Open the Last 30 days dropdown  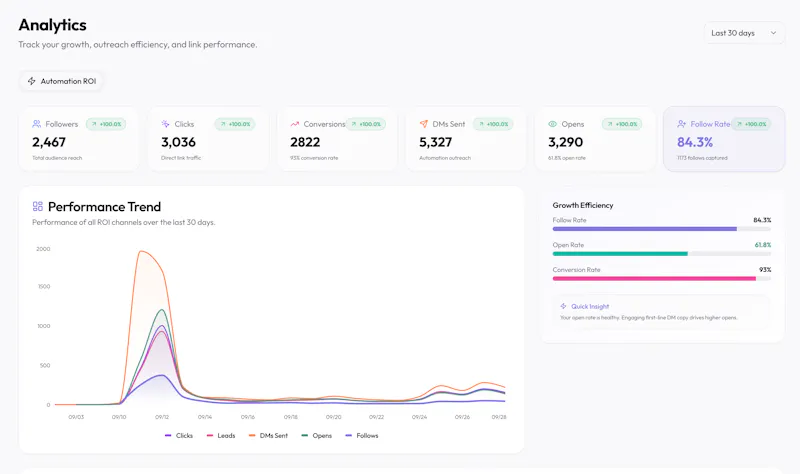[744, 33]
